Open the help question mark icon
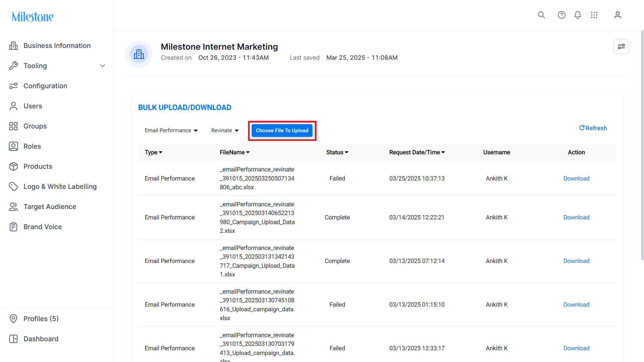Screen dimensions: 644x362 pyautogui.click(x=561, y=15)
